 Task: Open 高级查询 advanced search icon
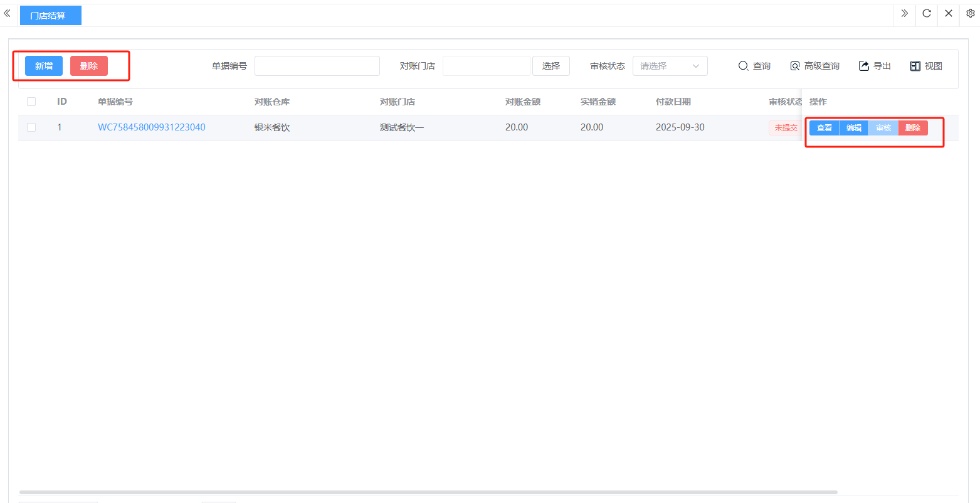(795, 66)
